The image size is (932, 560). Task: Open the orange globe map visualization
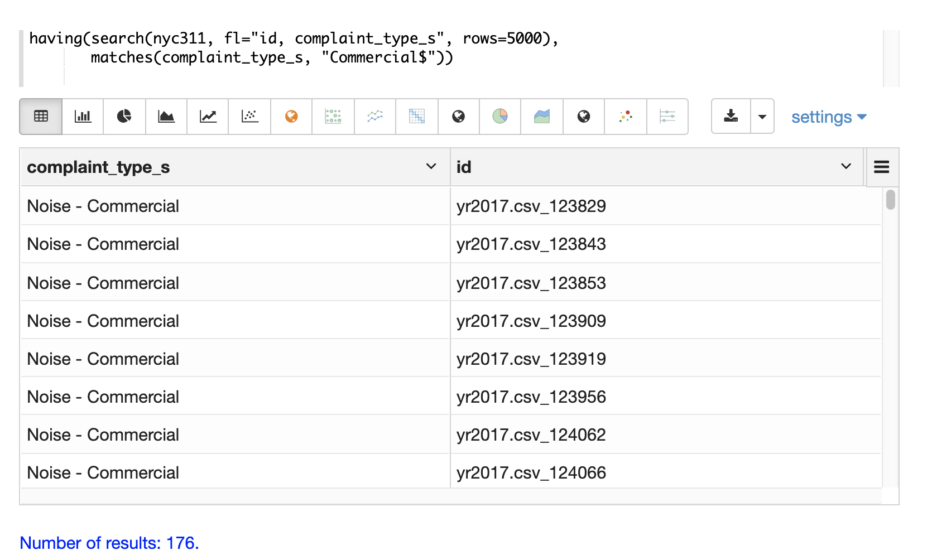tap(291, 117)
